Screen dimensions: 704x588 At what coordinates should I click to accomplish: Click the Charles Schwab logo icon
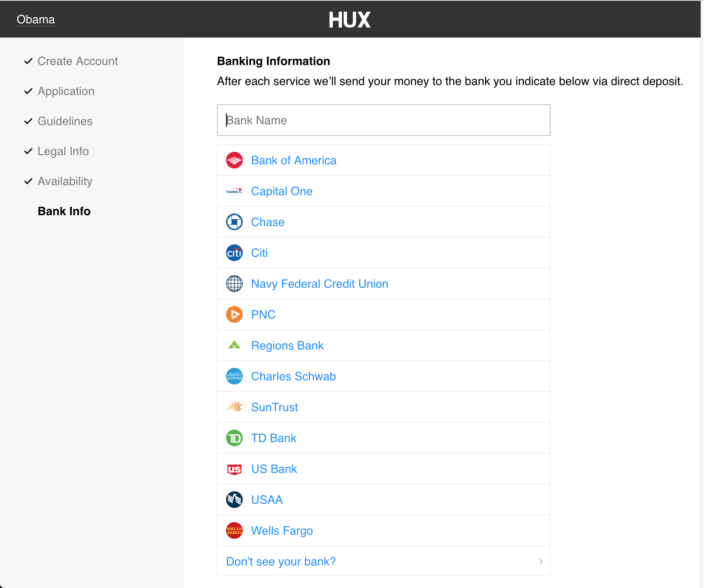(234, 376)
